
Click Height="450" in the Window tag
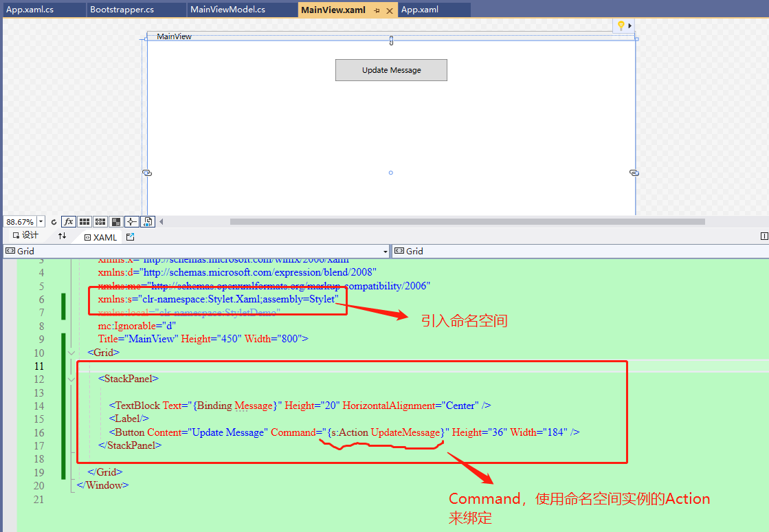click(x=212, y=339)
